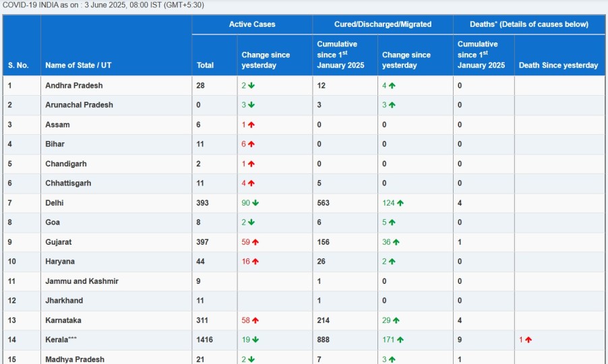Click Arunachal Pradesh's active cases green down arrow
Viewport: 608px width, 364px height.
[251, 105]
